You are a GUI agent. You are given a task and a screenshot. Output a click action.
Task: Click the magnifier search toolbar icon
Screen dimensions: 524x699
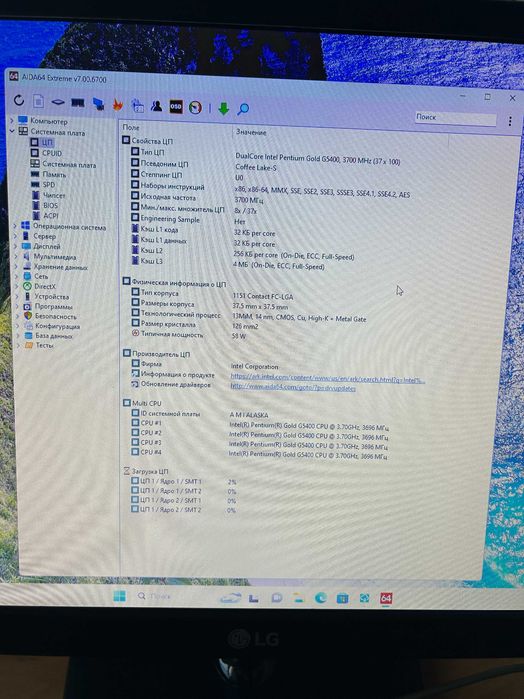click(x=243, y=109)
